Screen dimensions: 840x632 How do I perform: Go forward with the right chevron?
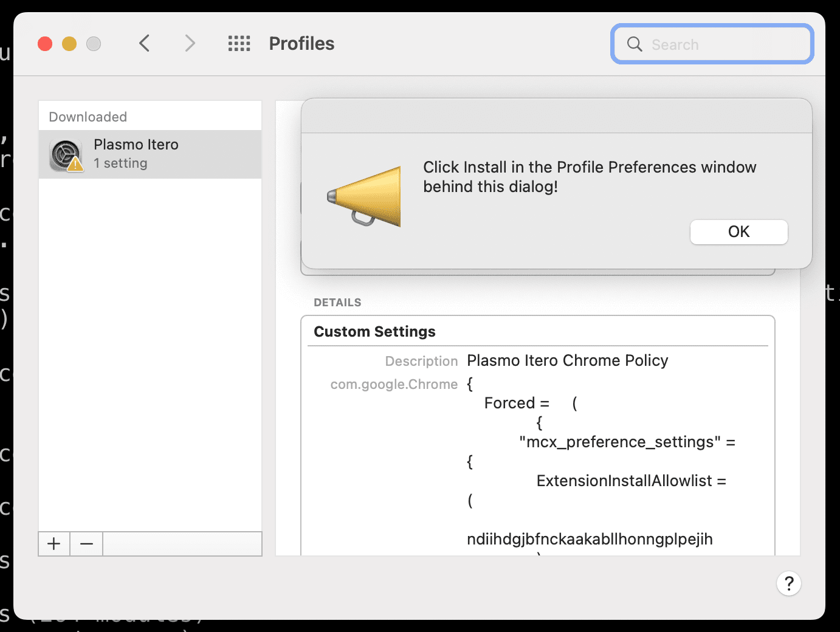pyautogui.click(x=190, y=43)
